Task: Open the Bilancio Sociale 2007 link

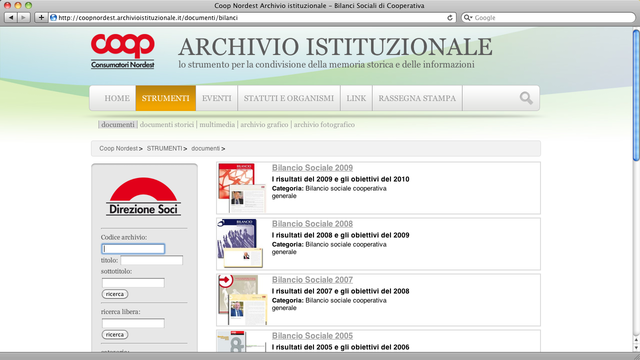Action: [312, 280]
